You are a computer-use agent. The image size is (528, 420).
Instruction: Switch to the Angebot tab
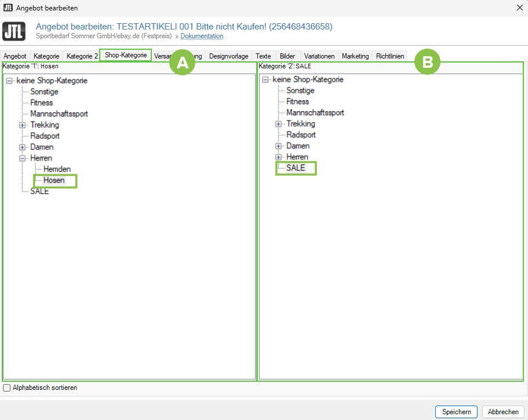click(x=14, y=56)
